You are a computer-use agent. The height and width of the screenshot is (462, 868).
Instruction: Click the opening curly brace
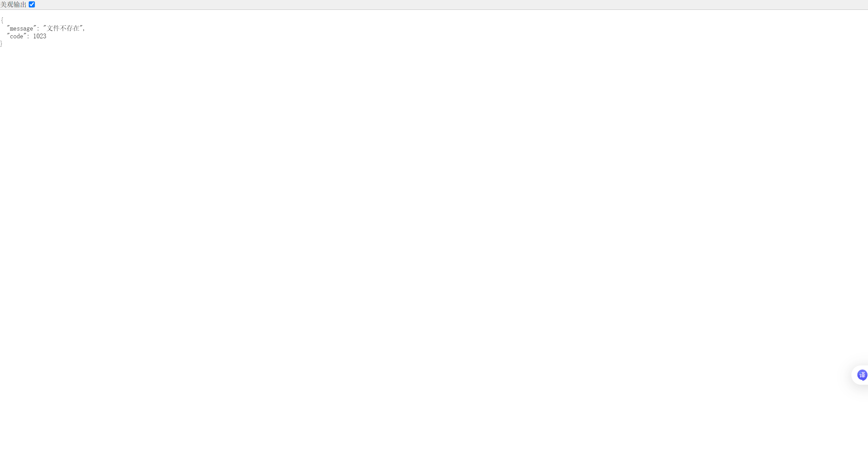[x=2, y=20]
